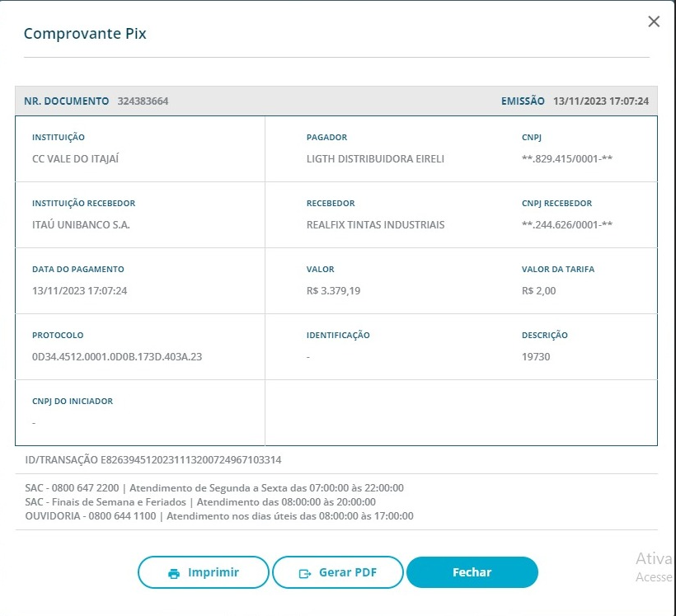Image resolution: width=676 pixels, height=616 pixels.
Task: Click the Ouvidoria 0800 644 1100 line
Action: (218, 516)
